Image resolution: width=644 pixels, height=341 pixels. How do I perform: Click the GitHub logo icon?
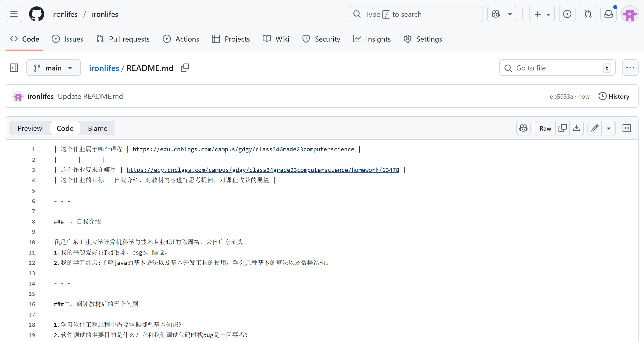(x=36, y=14)
